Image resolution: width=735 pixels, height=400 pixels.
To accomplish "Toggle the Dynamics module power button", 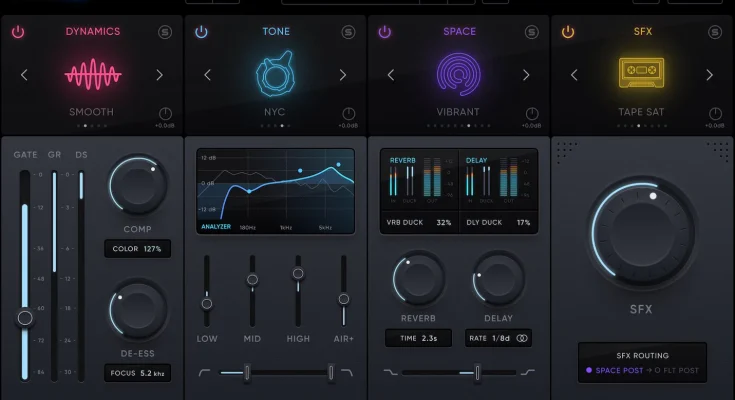I will click(17, 32).
